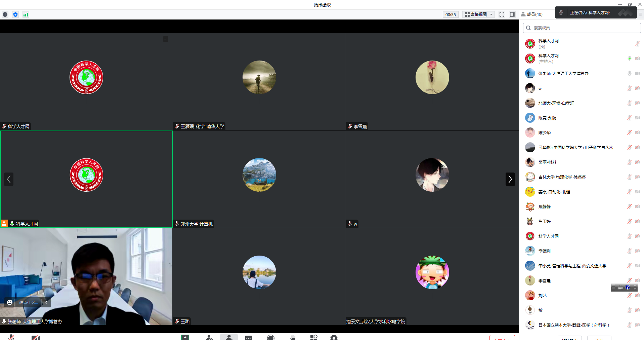Toggle host's green mic in 主持人 row
Screen dimensions: 644x340
(x=630, y=59)
